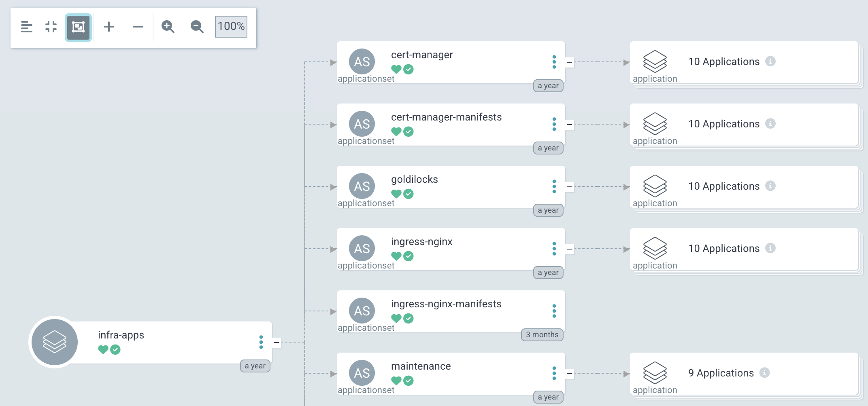Toggle the fit-to-view group nodes button
Viewport: 868px width, 406px height.
[78, 27]
